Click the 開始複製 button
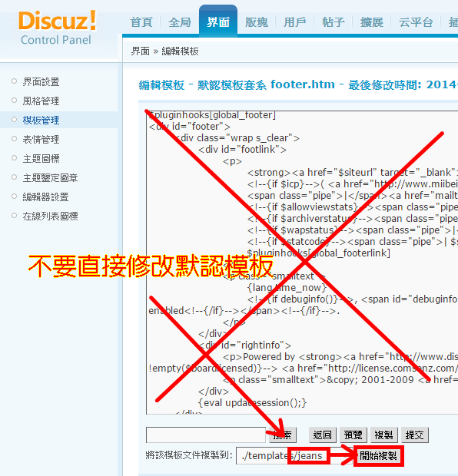This screenshot has width=458, height=476. point(378,456)
